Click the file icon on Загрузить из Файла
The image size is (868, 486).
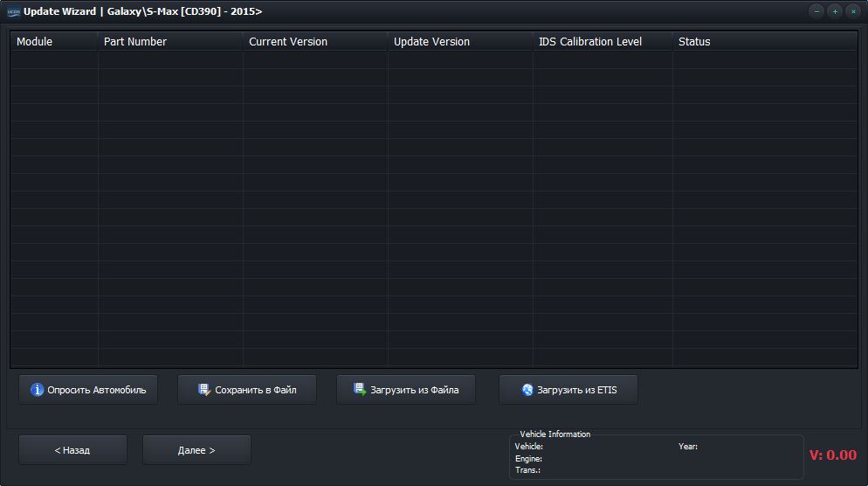tap(360, 390)
